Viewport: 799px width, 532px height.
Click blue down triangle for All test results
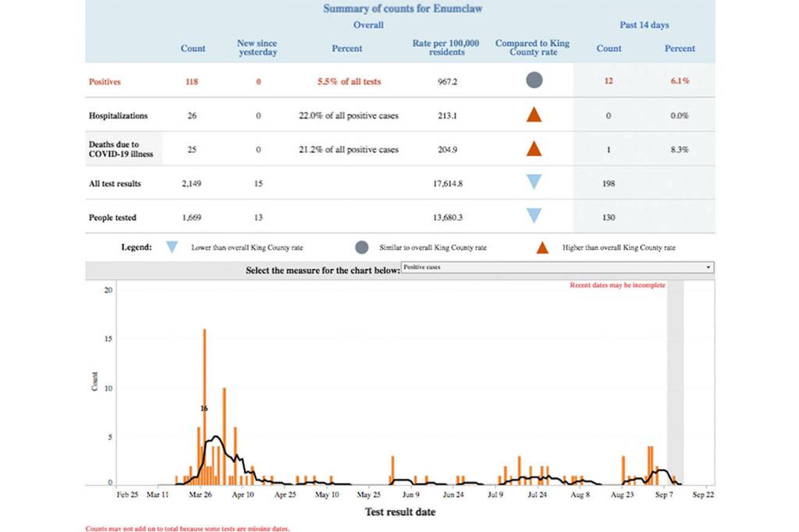pyautogui.click(x=534, y=182)
